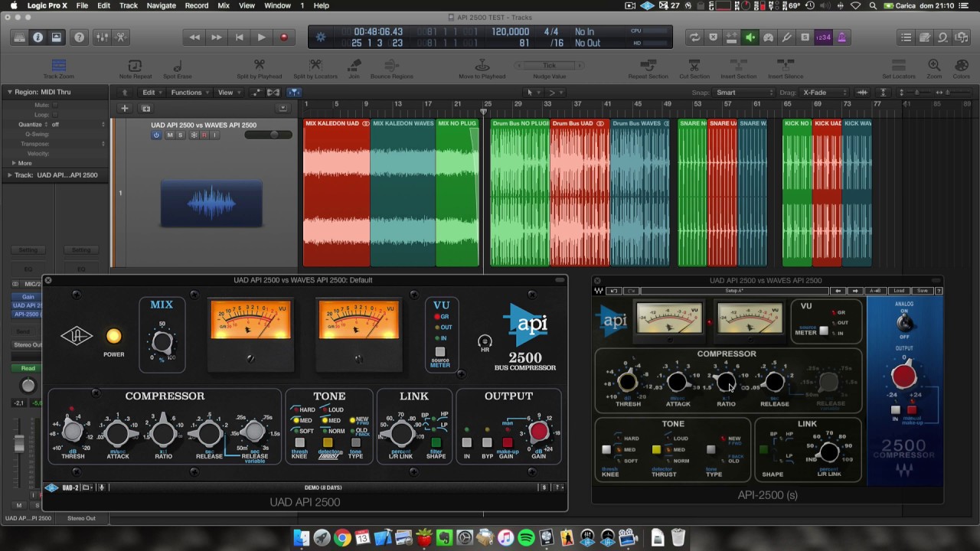Toggle the Inspector info icon
The height and width of the screenshot is (551, 980).
38,37
